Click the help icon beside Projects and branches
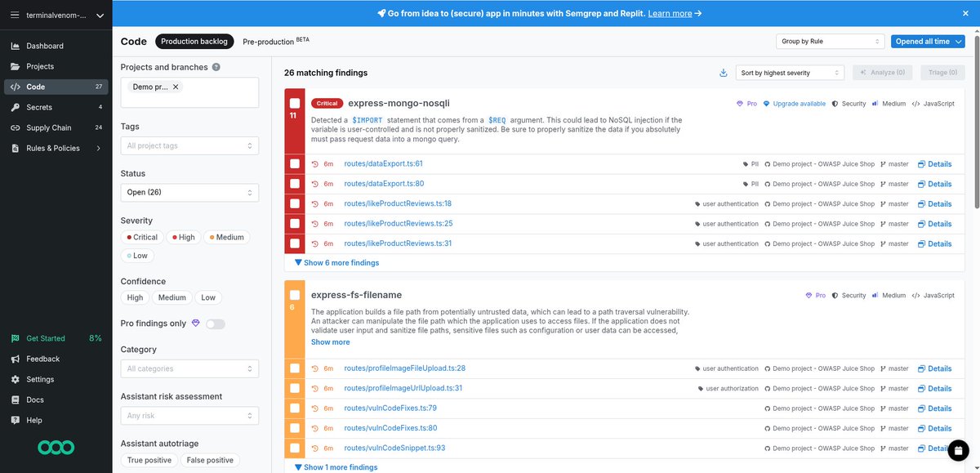 click(x=216, y=67)
